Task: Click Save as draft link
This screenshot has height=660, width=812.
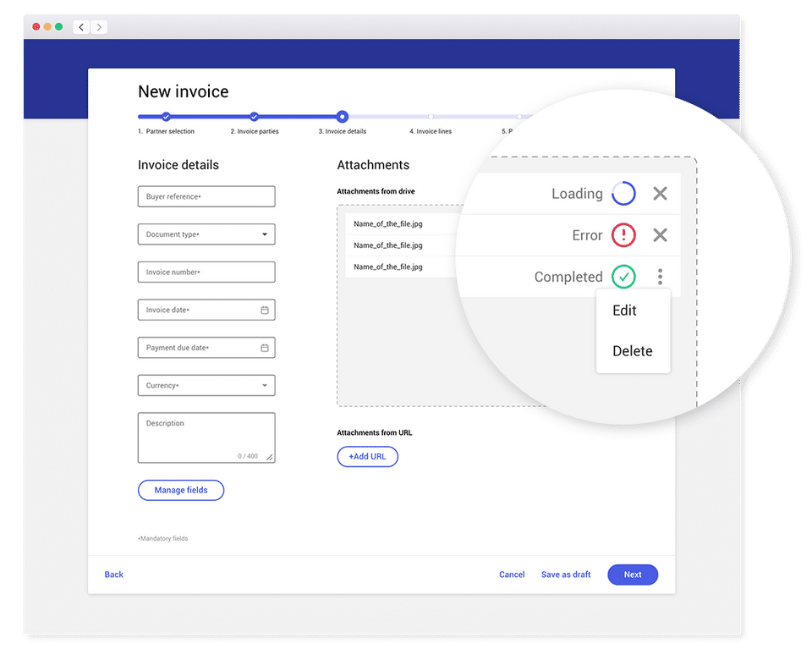Action: tap(566, 575)
